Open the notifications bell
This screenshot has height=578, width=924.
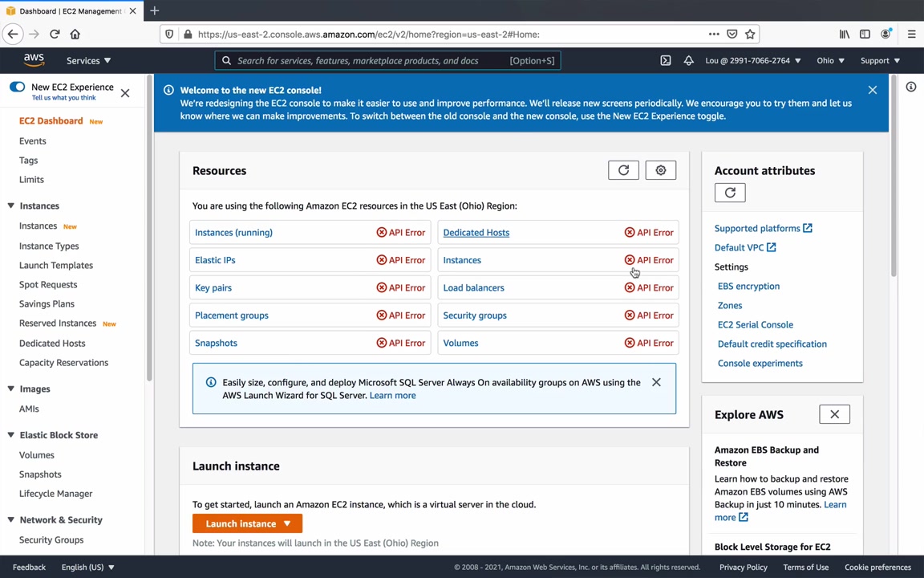[x=689, y=60]
